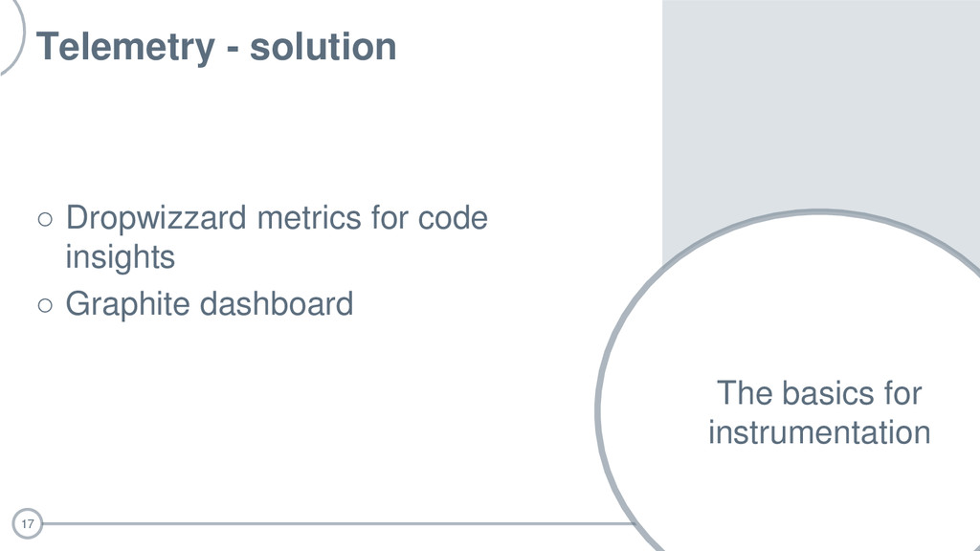
Task: Select the slide title 'Telemetry - solution'
Action: point(216,47)
